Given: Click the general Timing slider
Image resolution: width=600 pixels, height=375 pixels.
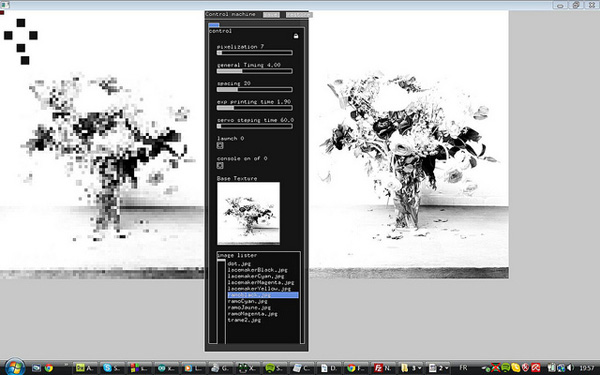Looking at the screenshot, I should (x=254, y=71).
